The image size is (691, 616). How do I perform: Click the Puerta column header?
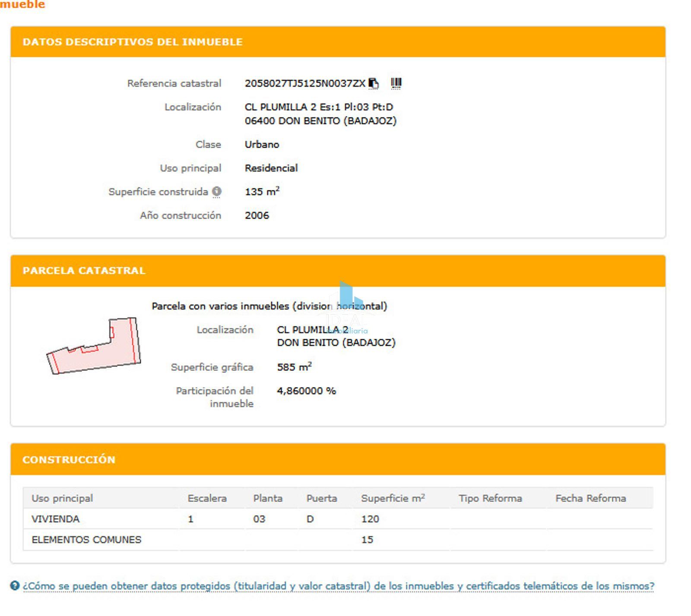tap(322, 498)
